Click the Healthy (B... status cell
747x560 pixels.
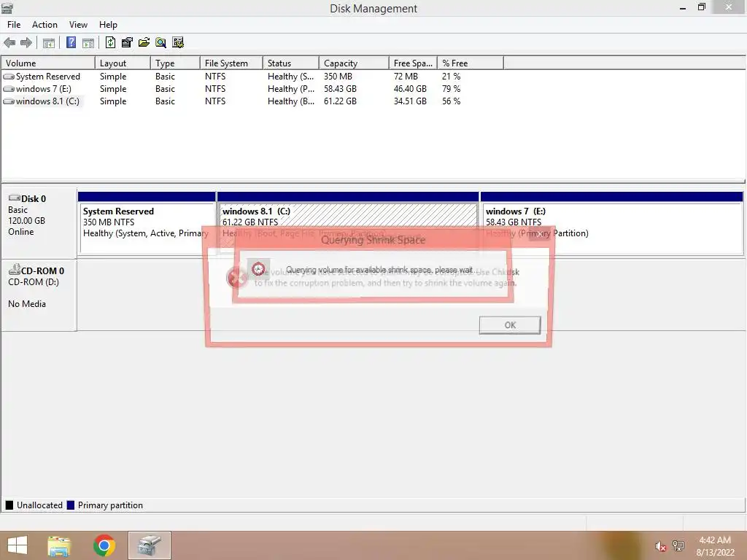(290, 101)
